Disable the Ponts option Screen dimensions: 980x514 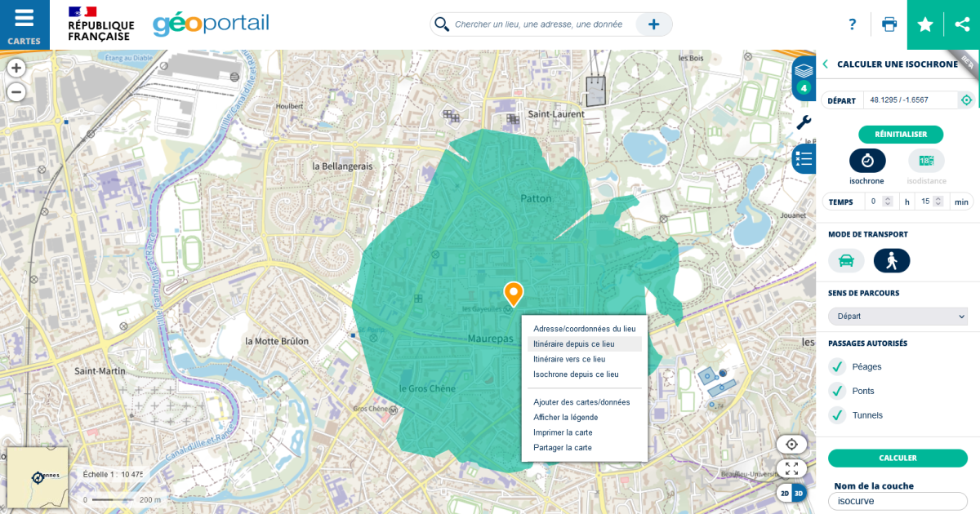coord(836,391)
